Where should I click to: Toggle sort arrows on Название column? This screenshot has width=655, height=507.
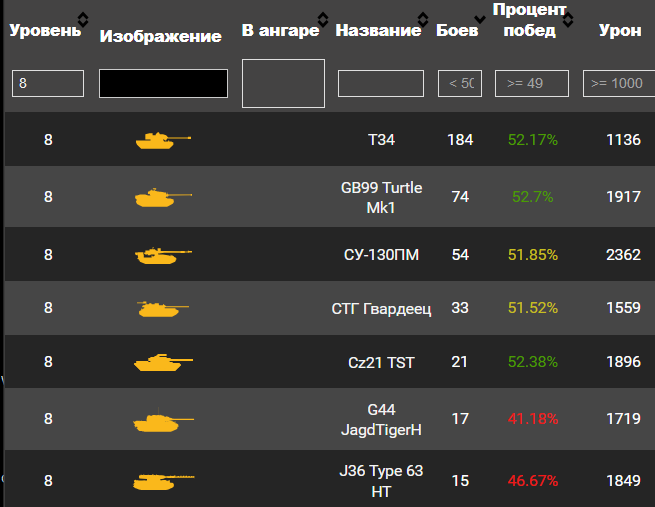[x=427, y=19]
